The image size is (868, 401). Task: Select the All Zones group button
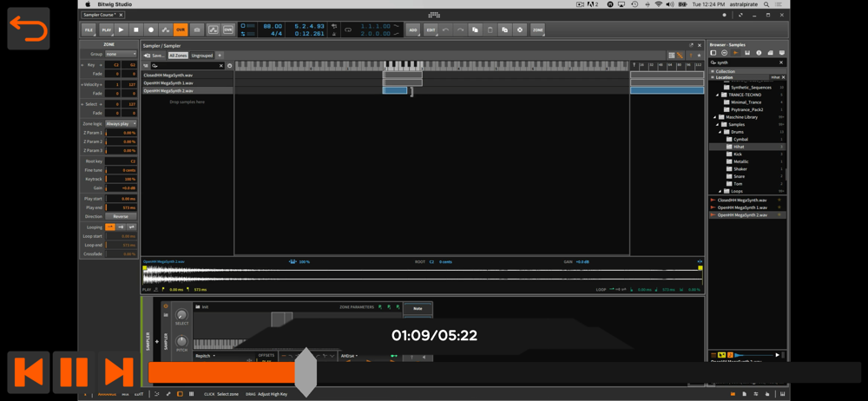[178, 56]
